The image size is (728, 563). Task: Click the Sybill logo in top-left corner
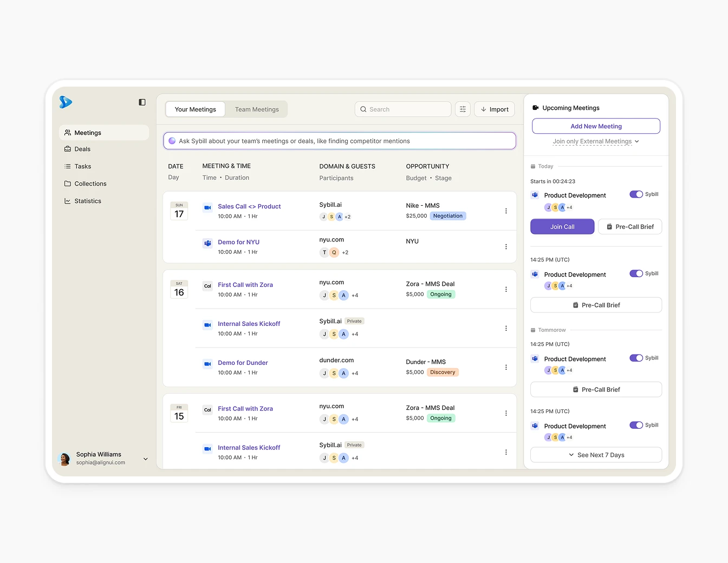coord(66,102)
